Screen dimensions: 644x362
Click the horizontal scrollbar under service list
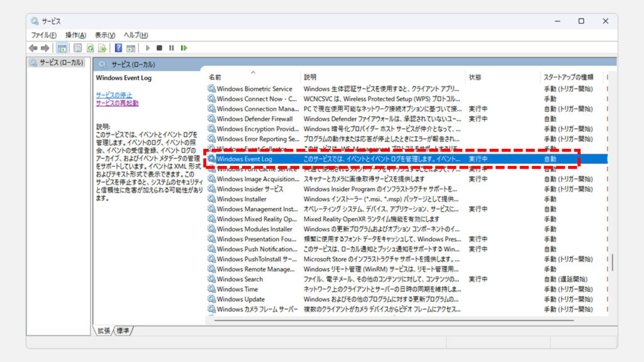(x=394, y=320)
